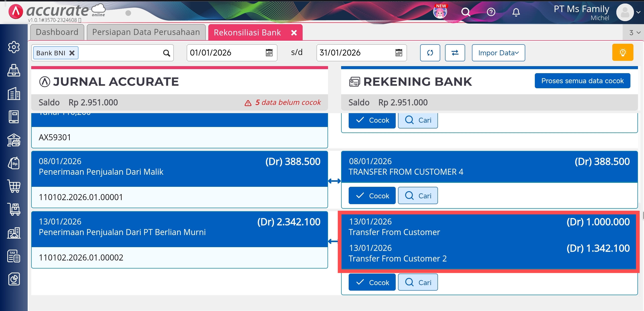The image size is (644, 311).
Task: Click the refresh data icon button
Action: 430,53
